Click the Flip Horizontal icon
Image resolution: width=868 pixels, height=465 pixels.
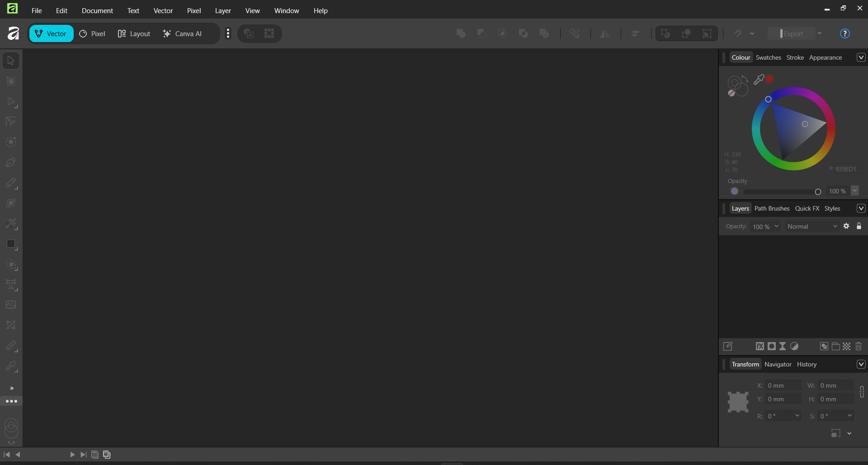604,33
